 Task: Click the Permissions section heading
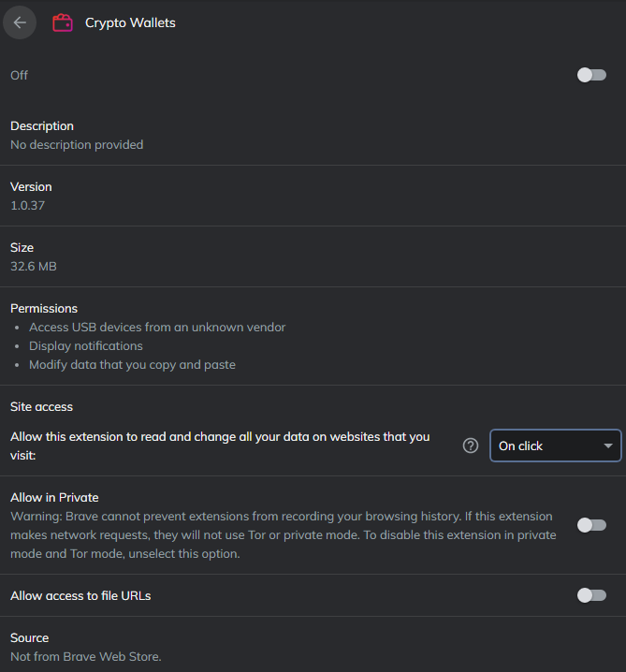pos(44,308)
